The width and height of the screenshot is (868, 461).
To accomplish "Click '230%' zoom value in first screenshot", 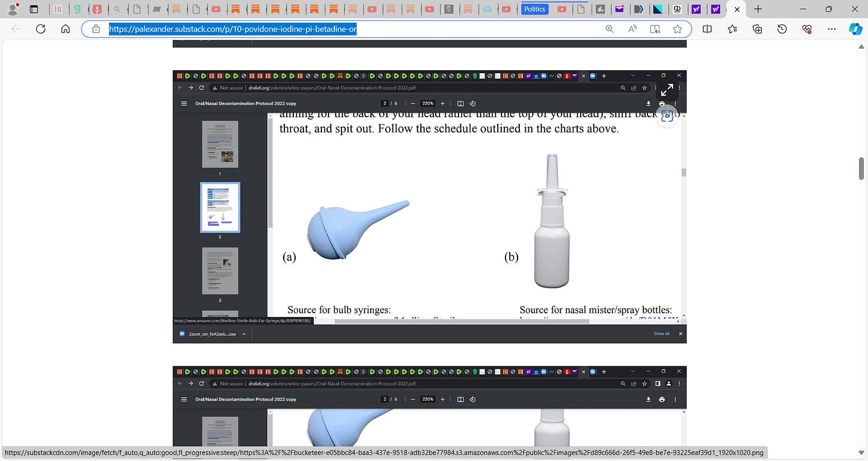I will [x=428, y=103].
